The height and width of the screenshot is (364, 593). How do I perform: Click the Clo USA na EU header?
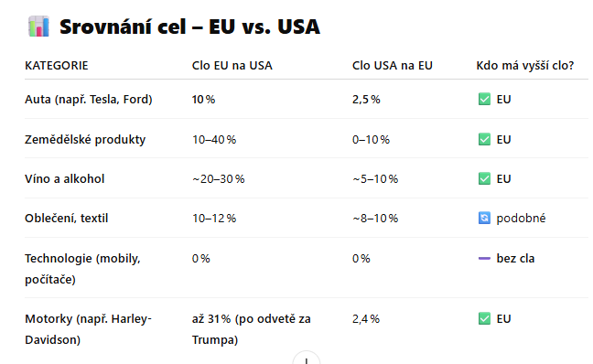pyautogui.click(x=393, y=65)
